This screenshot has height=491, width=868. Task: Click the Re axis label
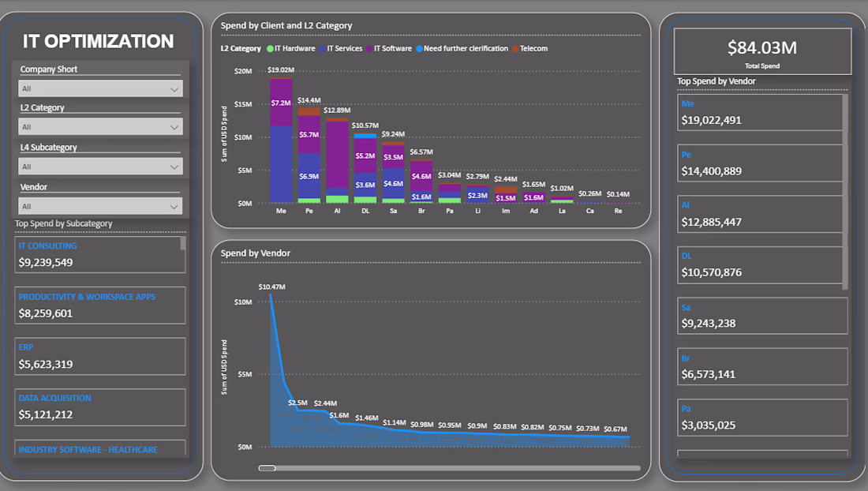click(x=618, y=211)
